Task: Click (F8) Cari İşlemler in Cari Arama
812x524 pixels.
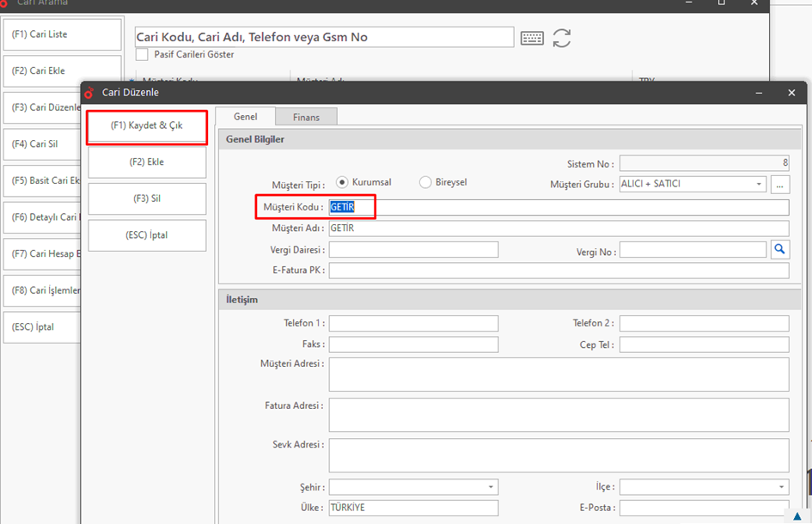Action: pos(42,291)
